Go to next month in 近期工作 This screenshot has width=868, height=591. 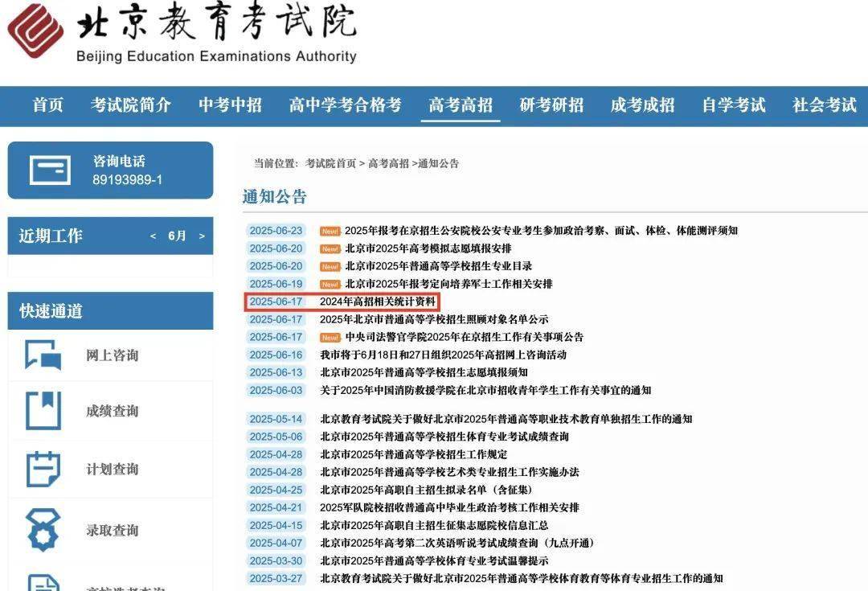[202, 236]
